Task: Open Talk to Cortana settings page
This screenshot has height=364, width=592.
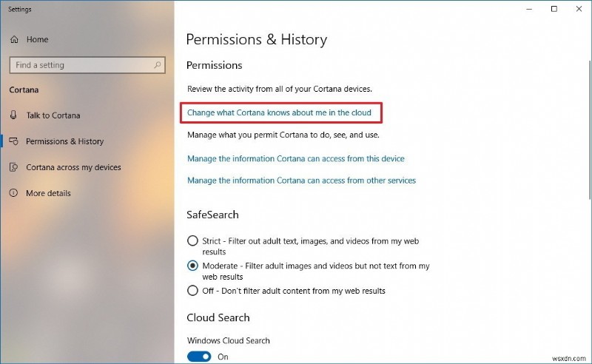Action: (x=53, y=115)
